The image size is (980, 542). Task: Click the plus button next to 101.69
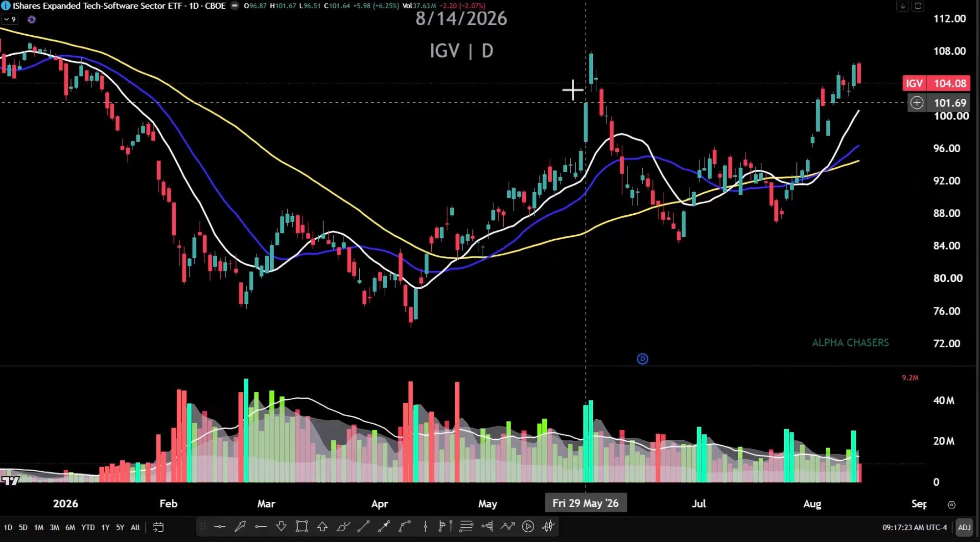(x=917, y=103)
